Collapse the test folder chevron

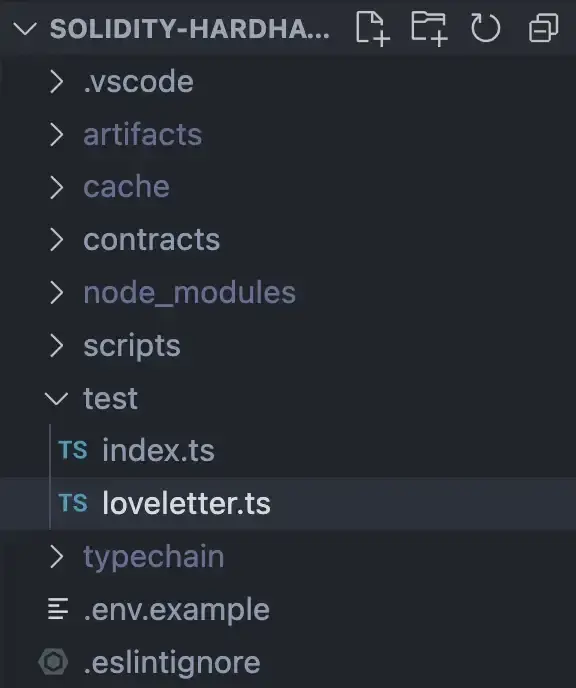[56, 398]
